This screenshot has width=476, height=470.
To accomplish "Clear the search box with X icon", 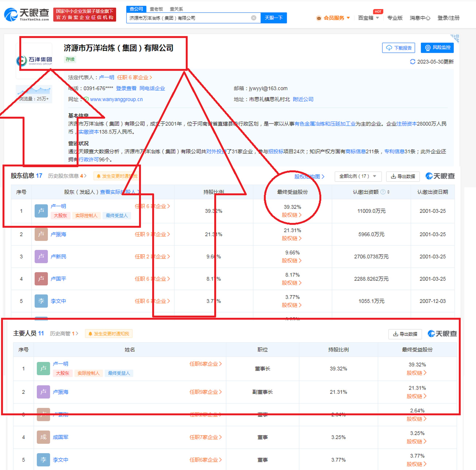I will click(x=254, y=18).
